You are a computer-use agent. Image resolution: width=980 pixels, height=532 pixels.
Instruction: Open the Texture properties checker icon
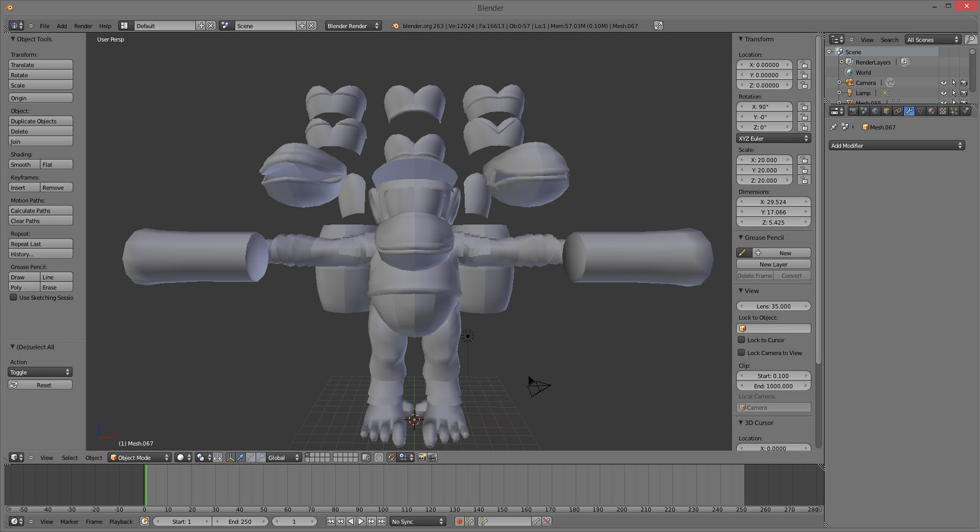943,111
